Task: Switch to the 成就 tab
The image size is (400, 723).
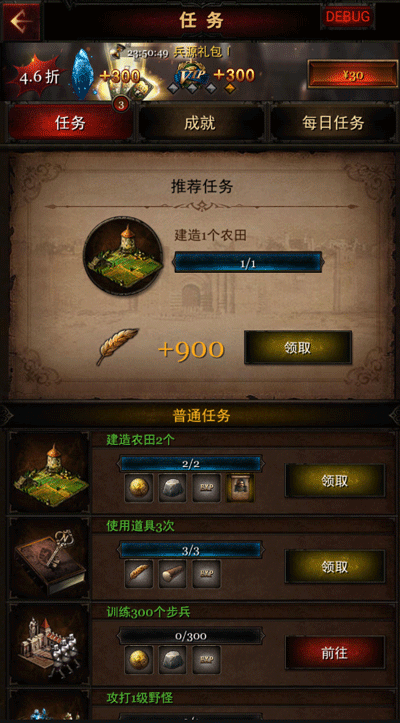Action: coord(200,123)
